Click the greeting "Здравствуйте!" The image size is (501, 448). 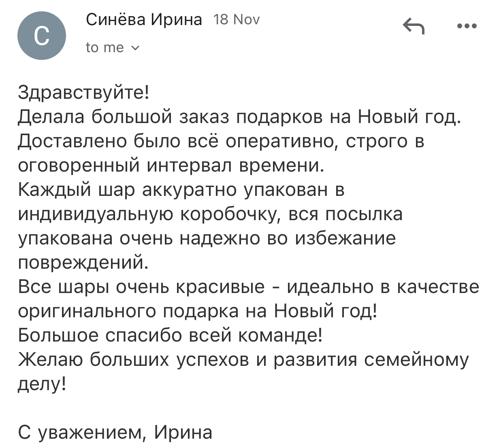click(x=84, y=93)
